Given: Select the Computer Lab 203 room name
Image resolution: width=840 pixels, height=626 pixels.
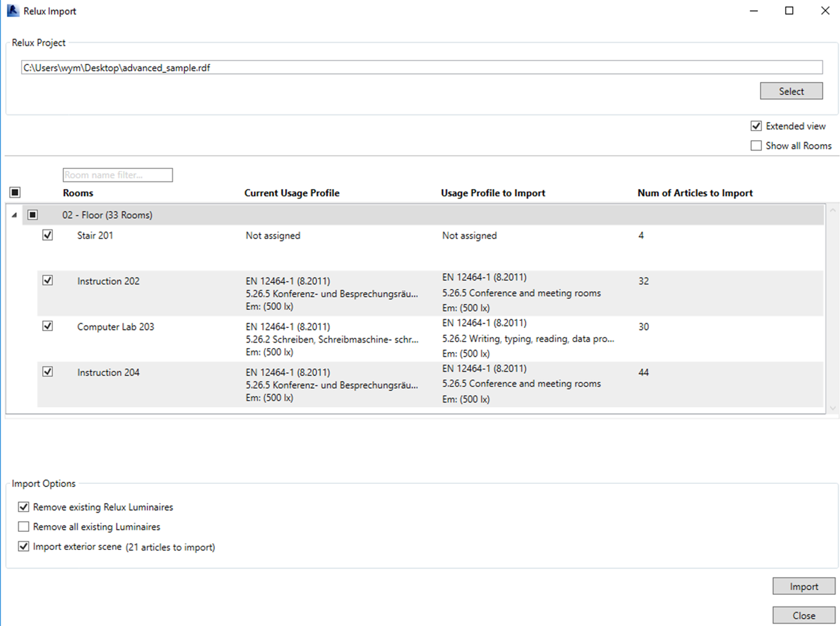Looking at the screenshot, I should (116, 327).
